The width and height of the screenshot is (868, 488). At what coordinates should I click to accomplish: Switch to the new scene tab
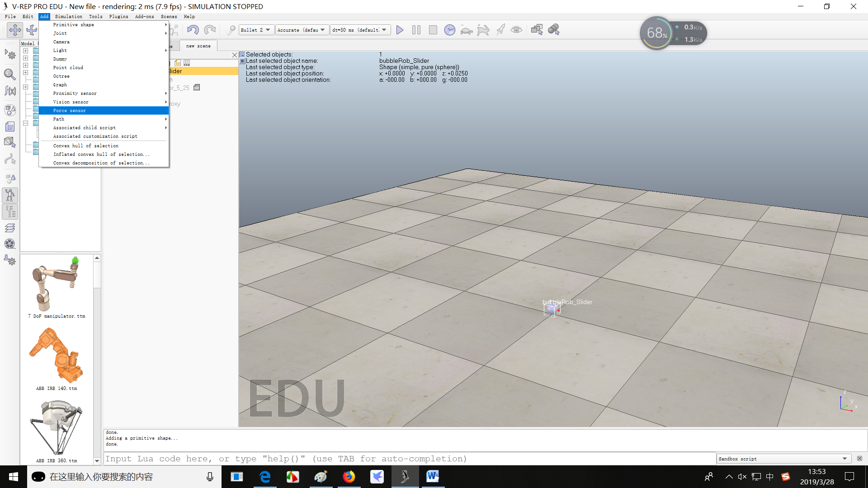[198, 46]
